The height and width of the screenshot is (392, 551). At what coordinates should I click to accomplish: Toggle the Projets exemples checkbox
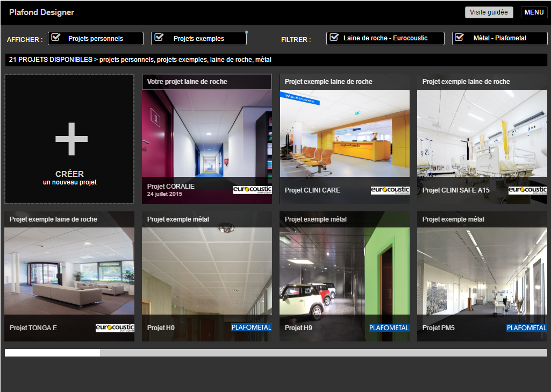tap(159, 38)
